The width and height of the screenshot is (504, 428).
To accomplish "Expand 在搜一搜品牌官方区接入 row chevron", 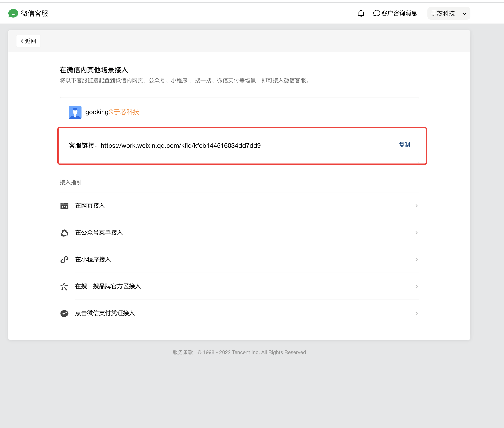I will point(416,286).
